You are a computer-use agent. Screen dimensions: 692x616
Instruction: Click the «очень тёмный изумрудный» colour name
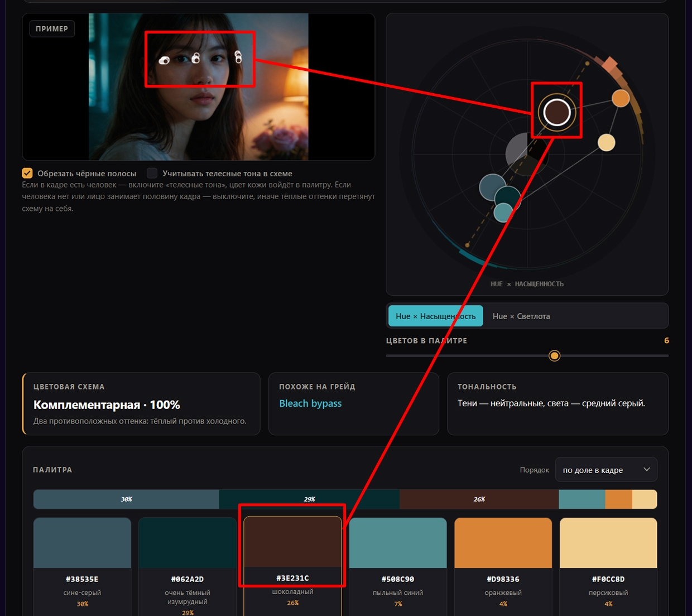pos(188,597)
